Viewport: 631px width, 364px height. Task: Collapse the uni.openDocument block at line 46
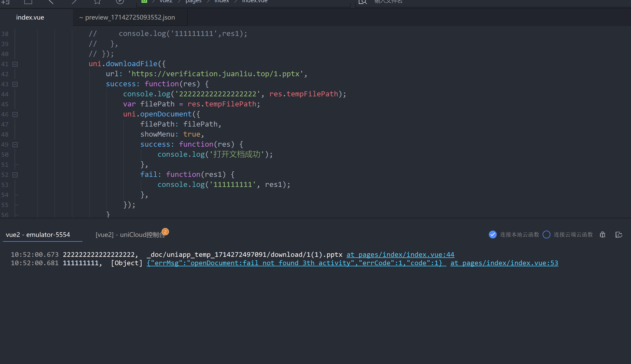15,114
